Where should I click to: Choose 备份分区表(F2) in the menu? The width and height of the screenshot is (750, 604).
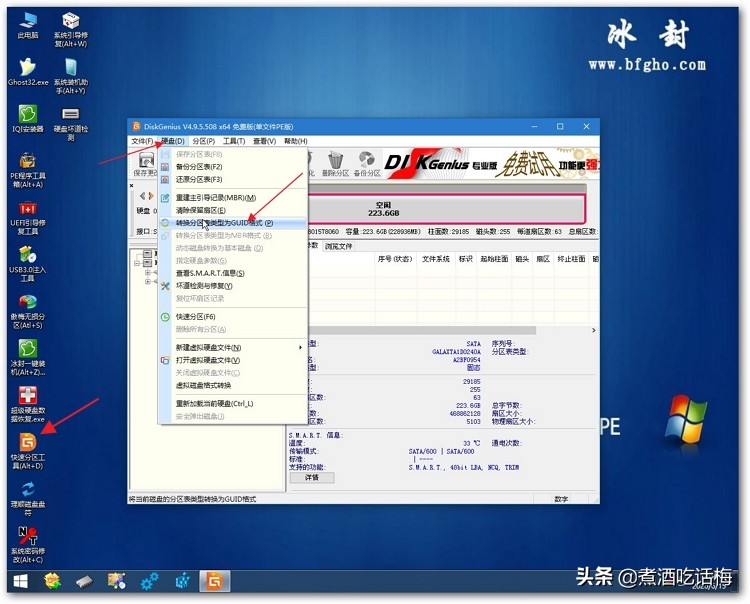point(233,167)
